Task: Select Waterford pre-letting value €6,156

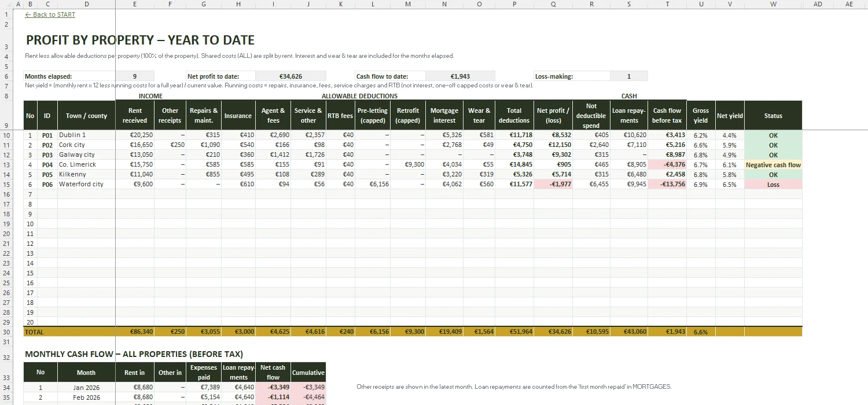Action: point(373,184)
